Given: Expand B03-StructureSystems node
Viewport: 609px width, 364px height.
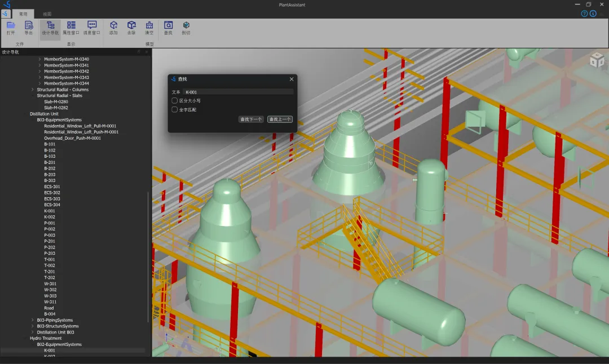Looking at the screenshot, I should pyautogui.click(x=33, y=326).
